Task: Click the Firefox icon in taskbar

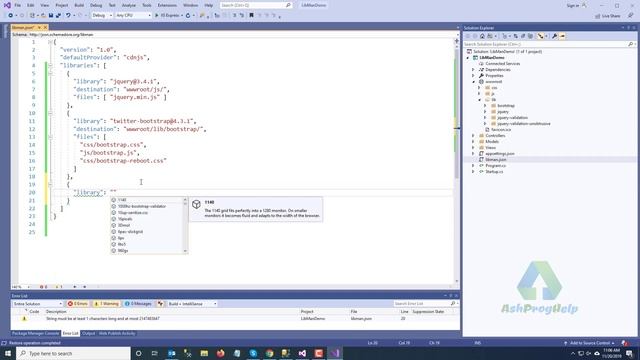Action: click(220, 353)
